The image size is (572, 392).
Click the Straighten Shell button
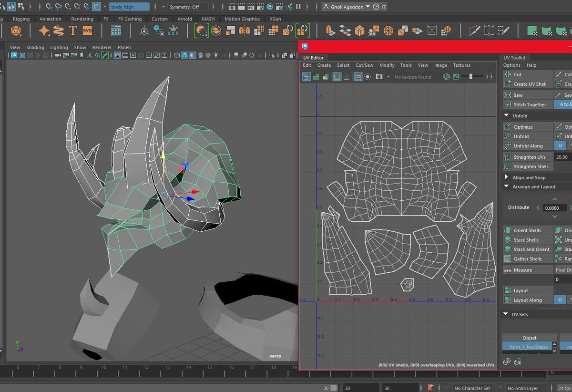(x=528, y=166)
